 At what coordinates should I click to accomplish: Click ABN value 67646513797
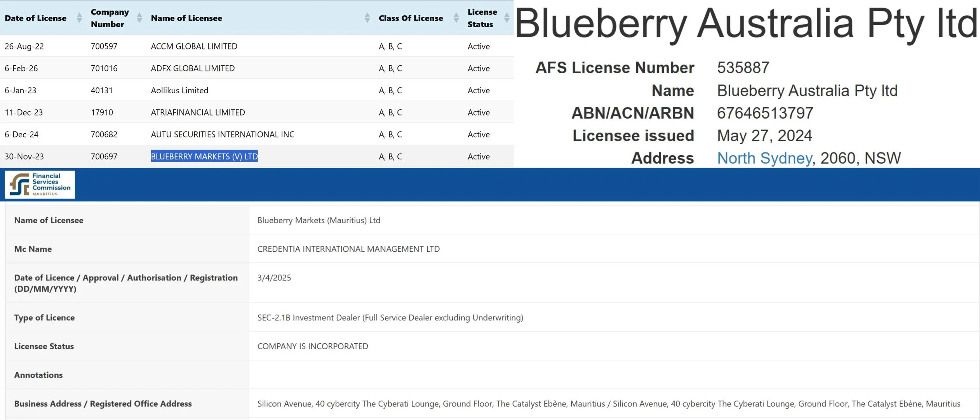765,113
